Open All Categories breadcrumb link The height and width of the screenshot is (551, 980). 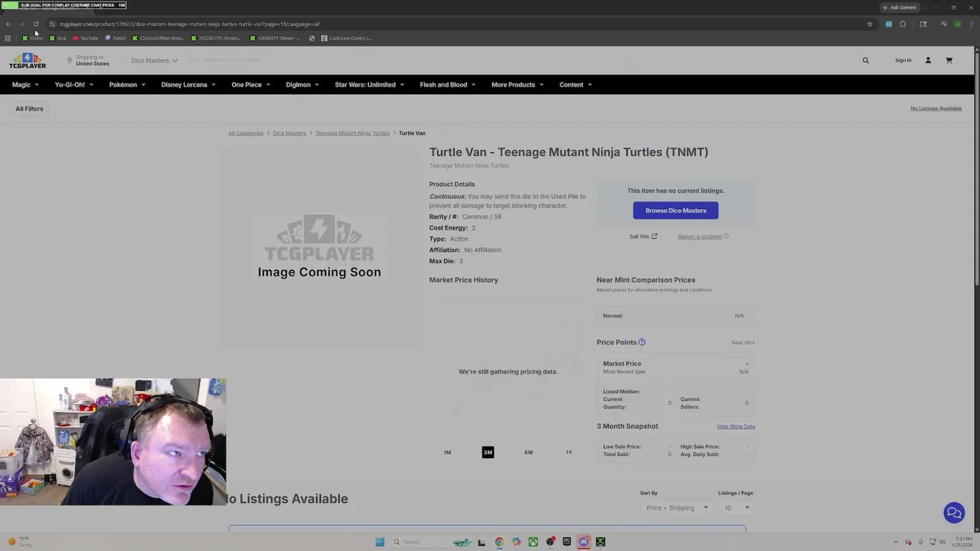[246, 133]
